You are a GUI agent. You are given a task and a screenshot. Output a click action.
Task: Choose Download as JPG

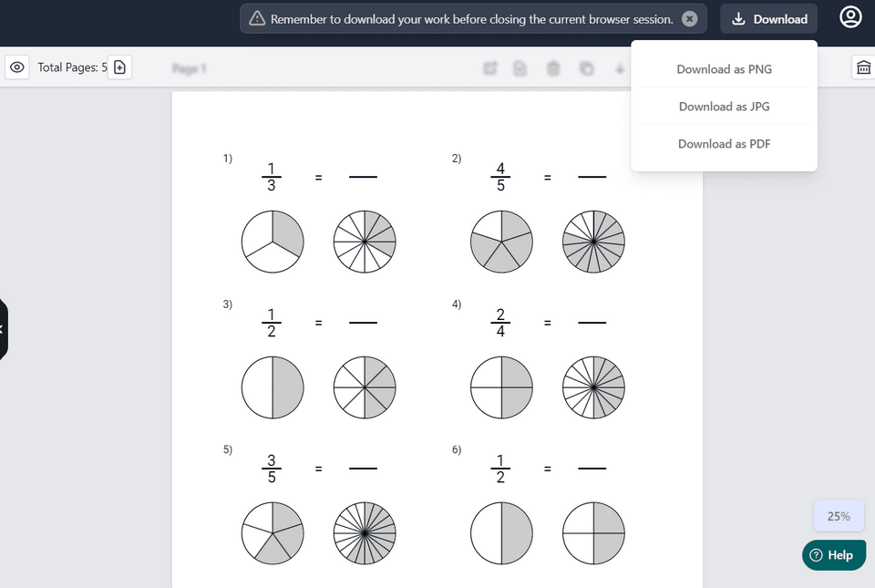pos(724,106)
